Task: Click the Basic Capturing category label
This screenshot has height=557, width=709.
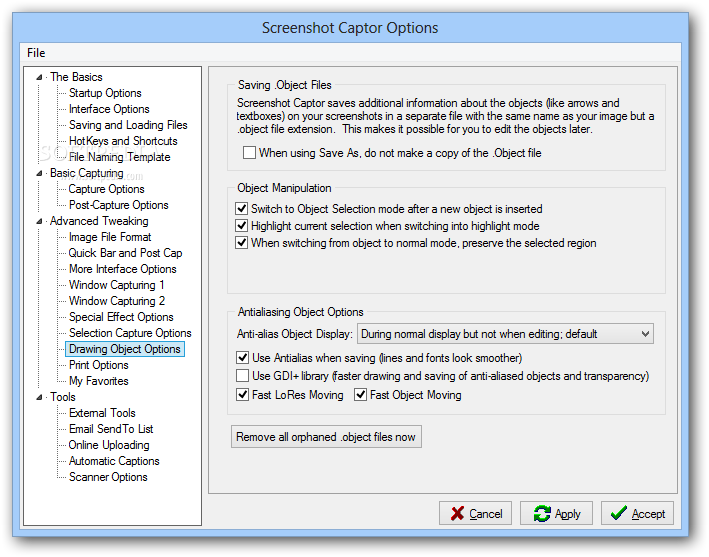Action: pos(86,173)
